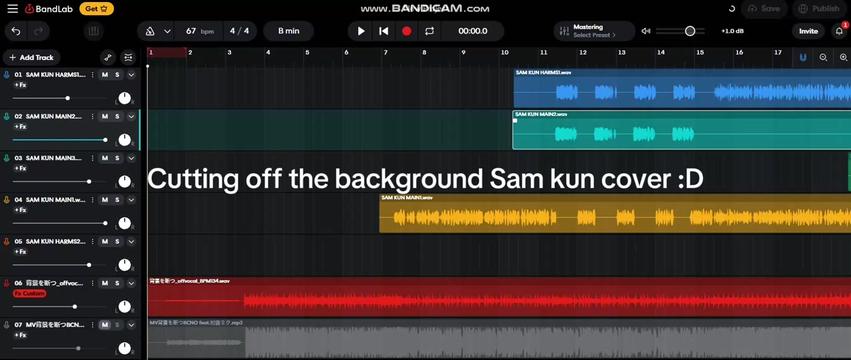
Task: Select the yellow SAM KUN MAIN1.wav clip
Action: point(615,213)
